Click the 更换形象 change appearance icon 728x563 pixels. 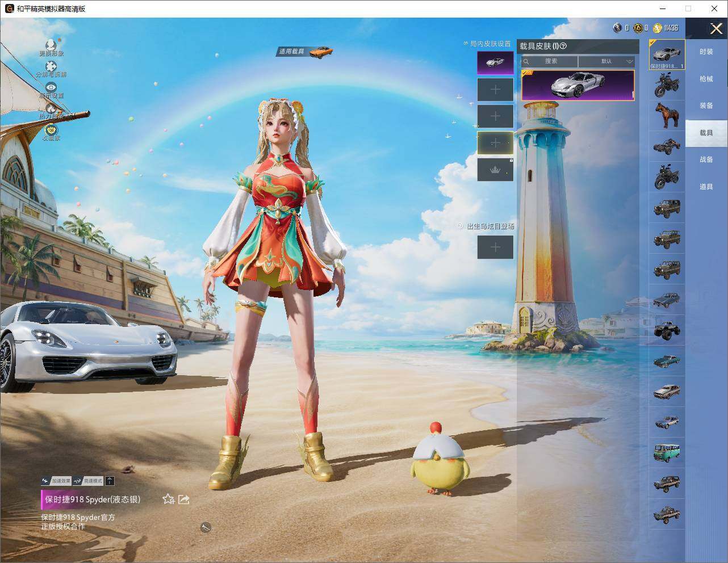click(x=51, y=45)
